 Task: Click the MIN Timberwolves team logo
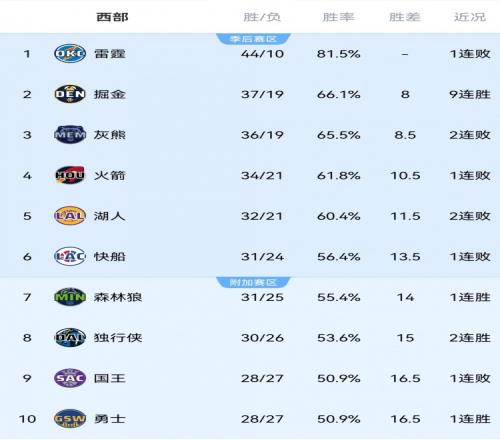pyautogui.click(x=70, y=297)
